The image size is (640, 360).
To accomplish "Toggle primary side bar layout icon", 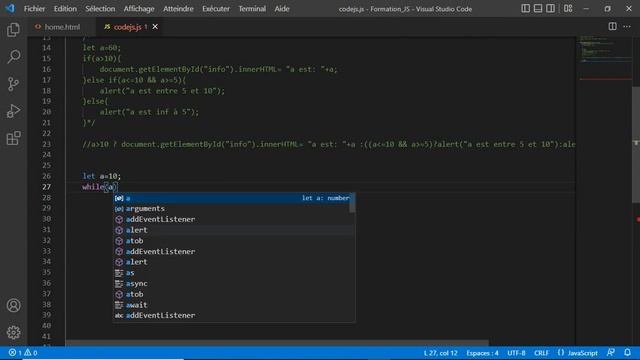I will point(525,8).
